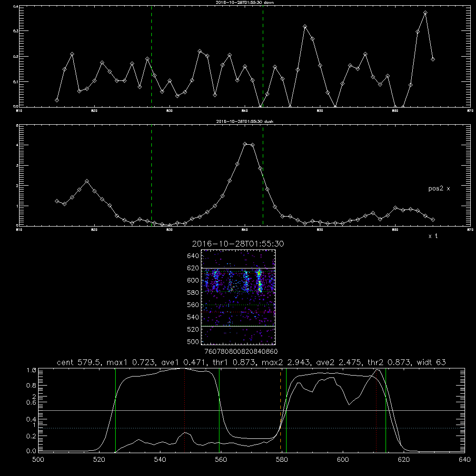
Task: Select the red dotted line near 548
Action: pos(185,410)
